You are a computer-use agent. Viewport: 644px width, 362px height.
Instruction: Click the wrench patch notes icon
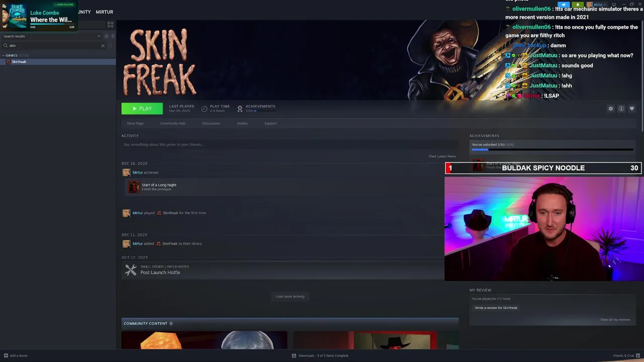131,270
